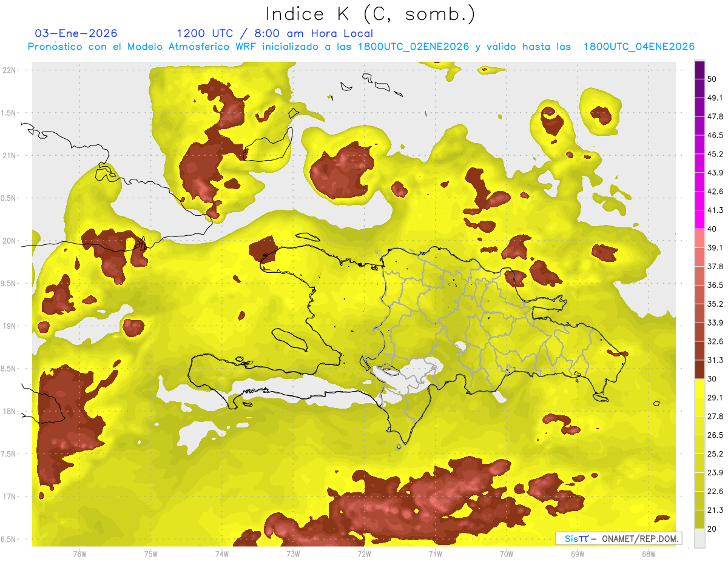Pick the magenta swatch between 41.3 and 42.6

699,200
